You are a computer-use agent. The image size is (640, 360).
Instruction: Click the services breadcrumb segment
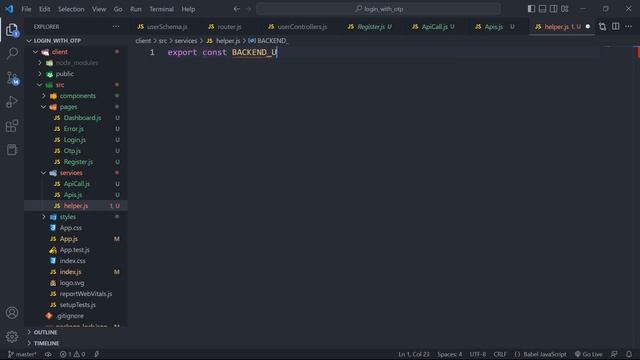pos(186,41)
